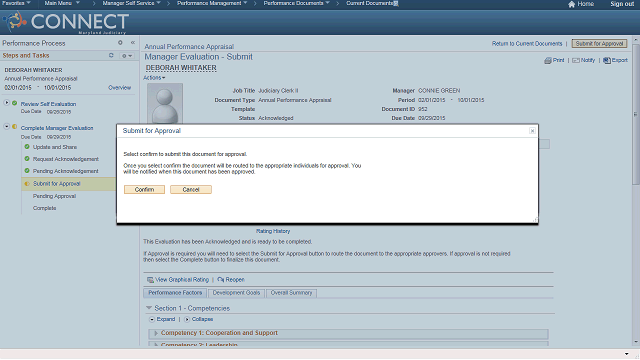
Task: Click the in-progress icon by Submit for Approval
Action: (x=27, y=184)
